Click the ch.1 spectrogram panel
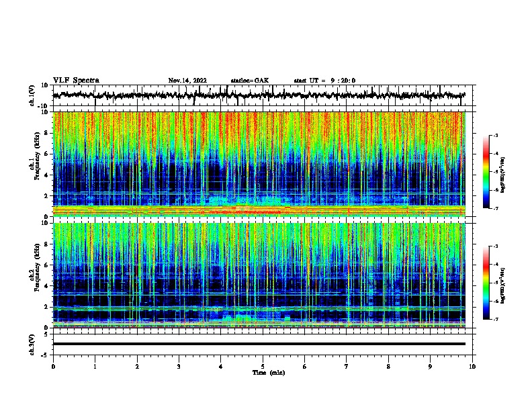The width and height of the screenshot is (532, 411). (259, 164)
